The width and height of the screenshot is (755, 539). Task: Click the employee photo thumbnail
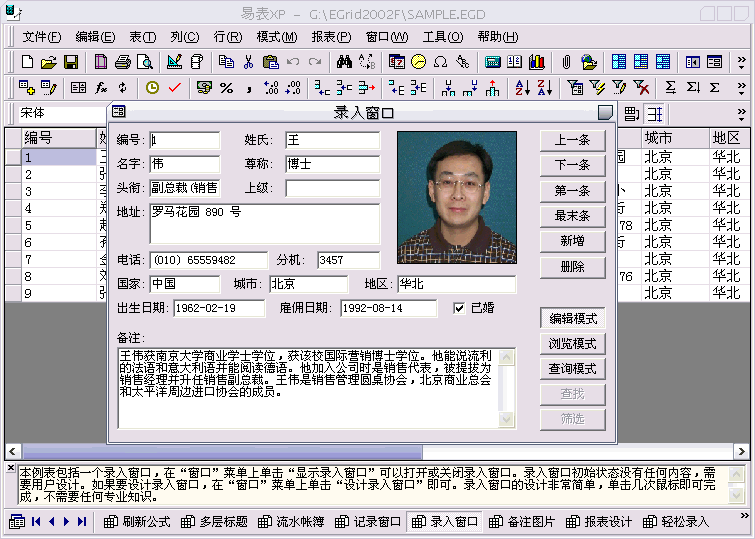pyautogui.click(x=457, y=197)
